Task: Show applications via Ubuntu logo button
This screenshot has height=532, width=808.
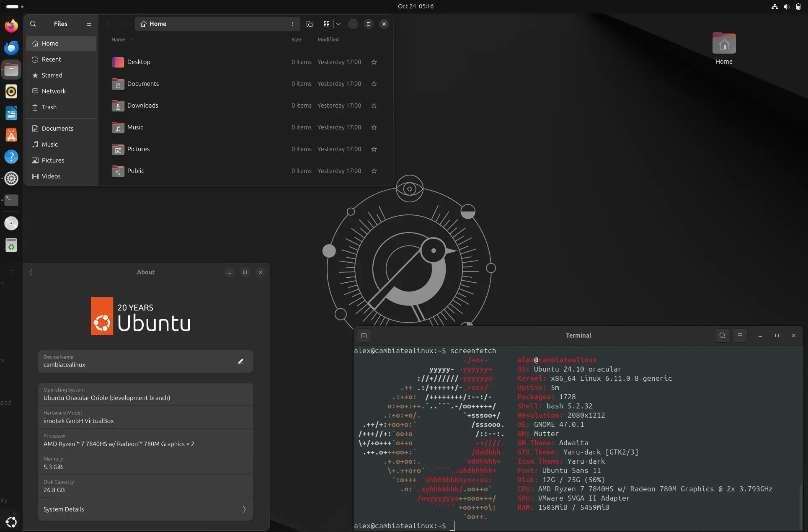Action: (11, 522)
